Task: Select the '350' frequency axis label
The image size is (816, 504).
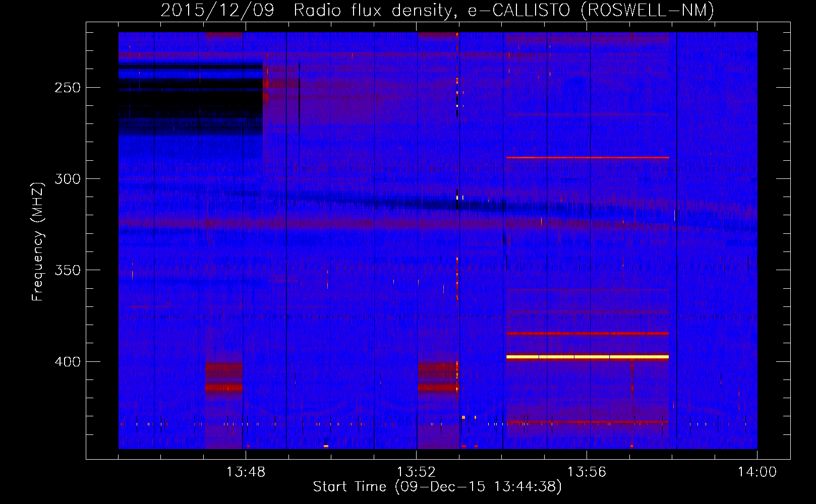Action: [x=68, y=270]
